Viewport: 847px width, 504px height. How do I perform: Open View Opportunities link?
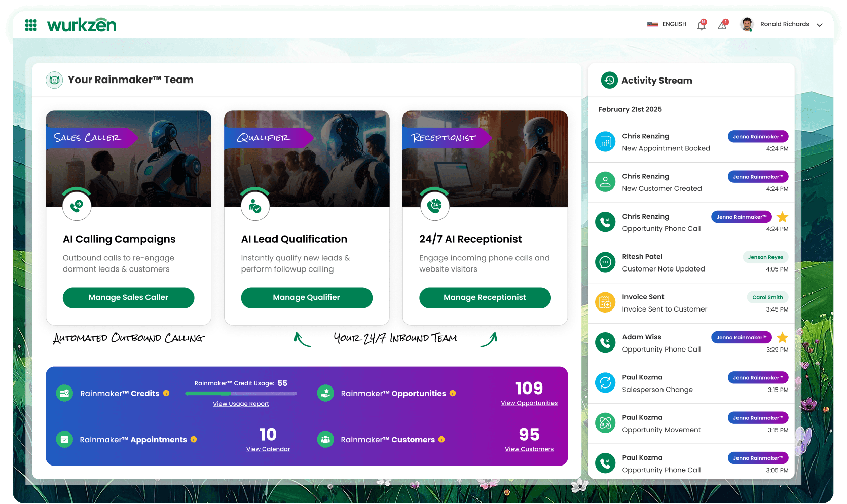pos(529,403)
